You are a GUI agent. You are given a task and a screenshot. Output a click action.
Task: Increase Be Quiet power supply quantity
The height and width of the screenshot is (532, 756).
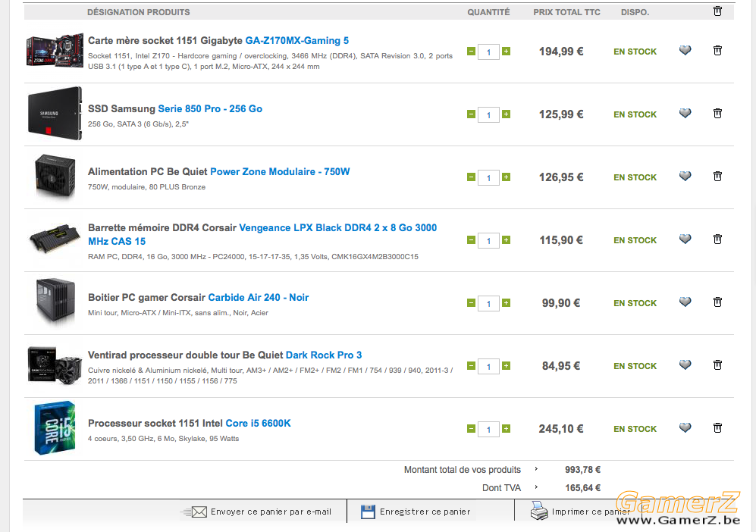point(506,177)
